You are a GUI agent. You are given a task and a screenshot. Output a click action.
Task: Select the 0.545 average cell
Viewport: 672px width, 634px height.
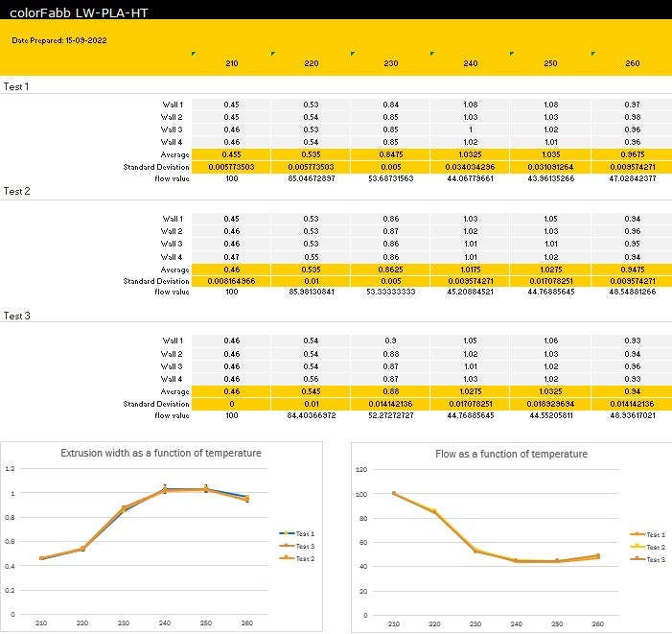312,391
